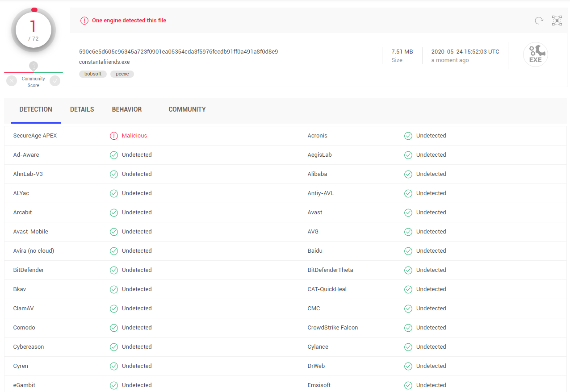Click the check icon for AhnLab-V3
Viewport: 570px width, 392px height.
click(114, 174)
